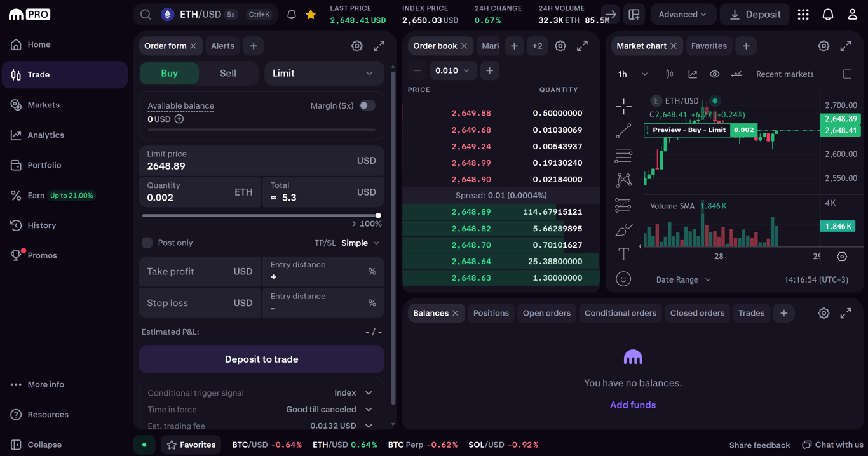Switch to the Alerts tab
The height and width of the screenshot is (456, 868).
click(x=222, y=46)
